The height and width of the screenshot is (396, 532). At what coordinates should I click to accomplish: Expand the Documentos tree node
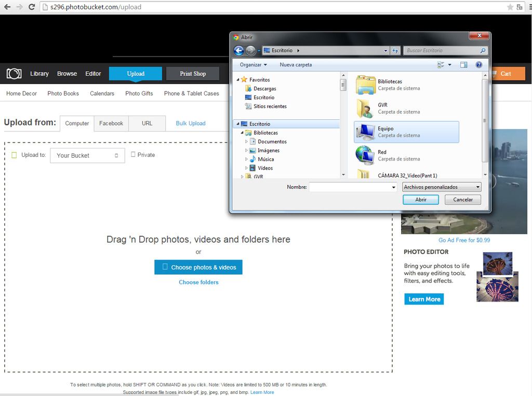click(x=247, y=142)
